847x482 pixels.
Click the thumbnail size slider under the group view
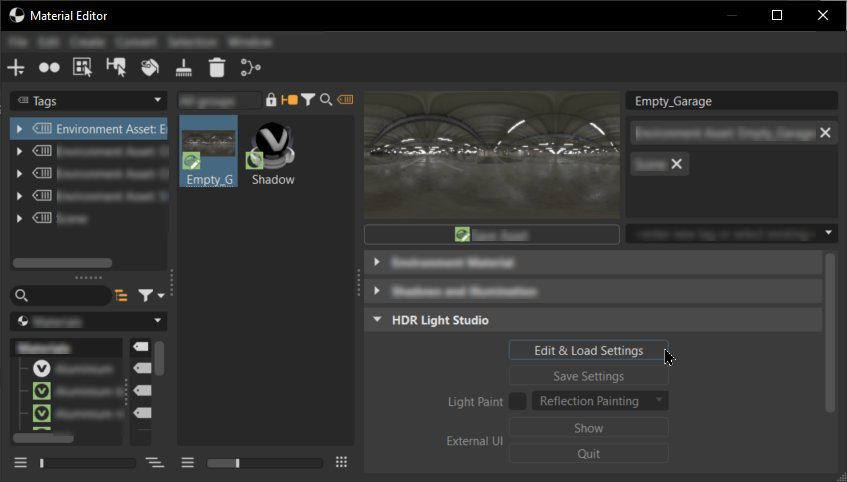click(265, 463)
